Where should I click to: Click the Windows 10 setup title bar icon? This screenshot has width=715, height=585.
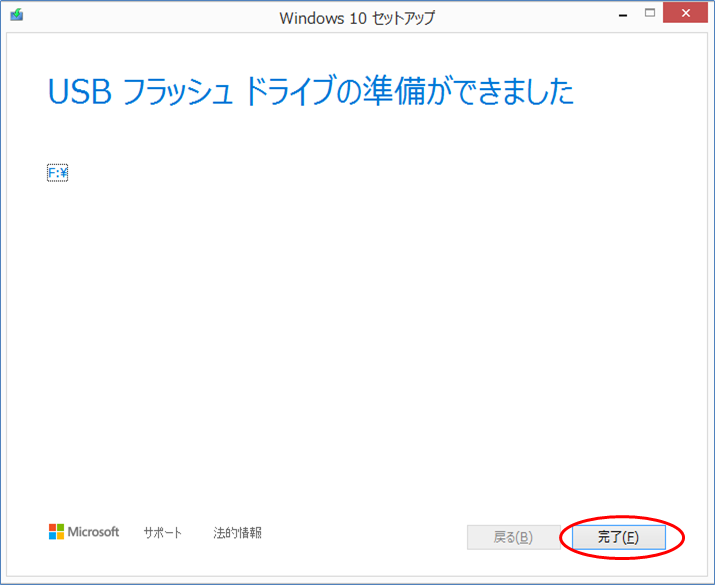tap(17, 15)
